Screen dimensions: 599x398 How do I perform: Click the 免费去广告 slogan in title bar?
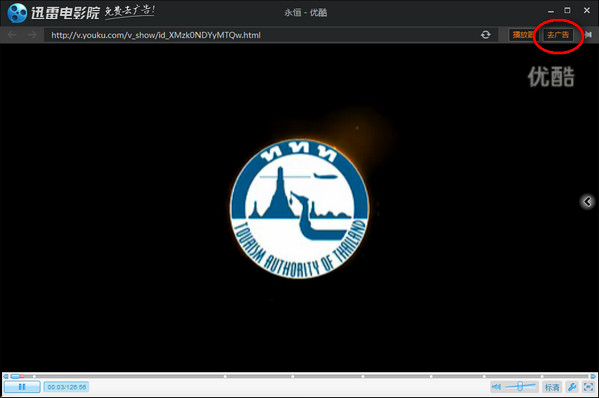point(130,11)
